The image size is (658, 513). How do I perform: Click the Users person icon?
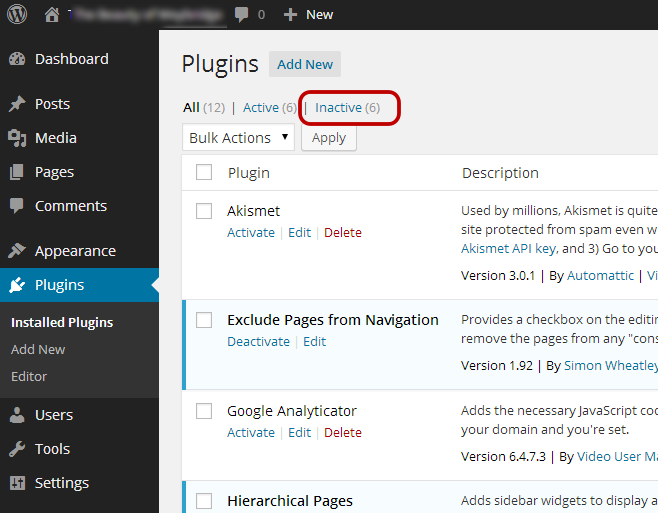coord(17,415)
